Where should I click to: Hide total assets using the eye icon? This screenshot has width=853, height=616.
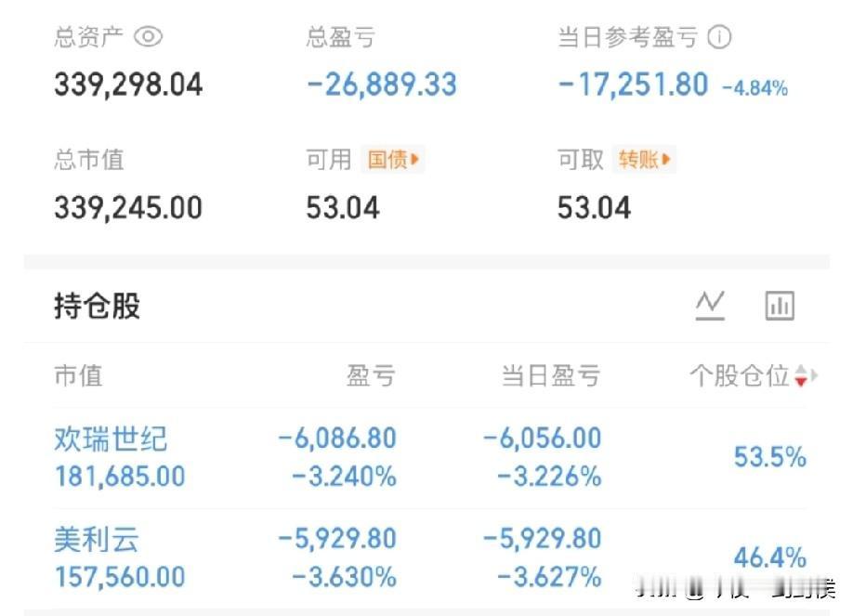(x=146, y=37)
